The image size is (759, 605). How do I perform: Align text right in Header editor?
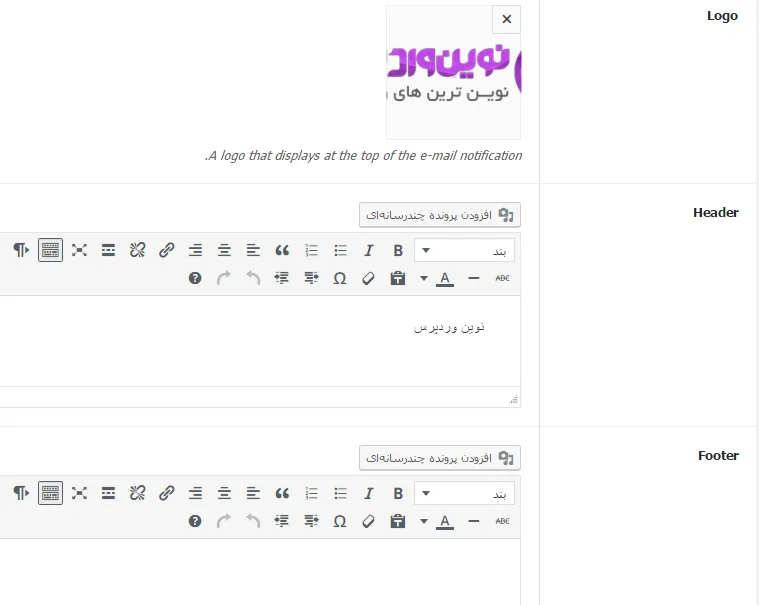(x=196, y=250)
